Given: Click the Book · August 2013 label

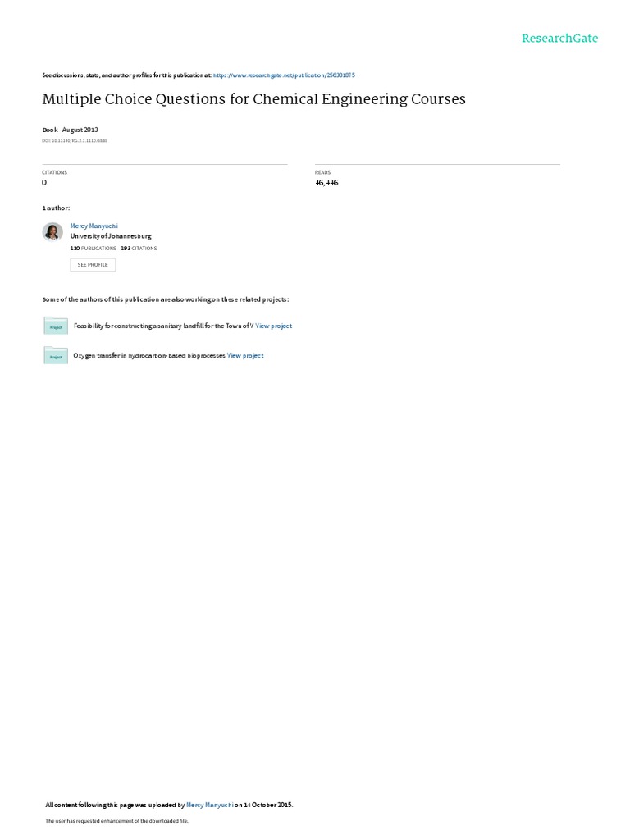Looking at the screenshot, I should [x=71, y=130].
